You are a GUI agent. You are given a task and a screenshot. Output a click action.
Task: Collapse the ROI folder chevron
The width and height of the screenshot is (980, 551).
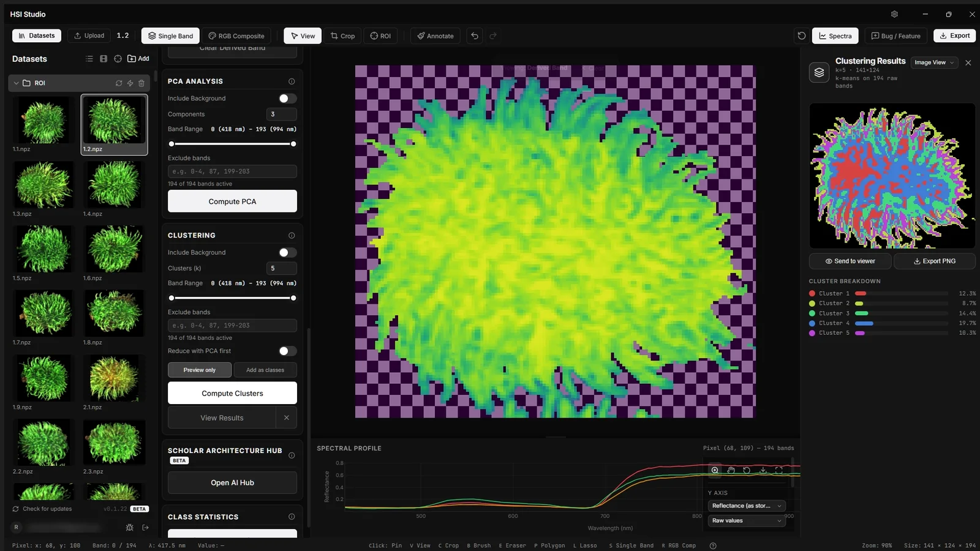pos(16,83)
